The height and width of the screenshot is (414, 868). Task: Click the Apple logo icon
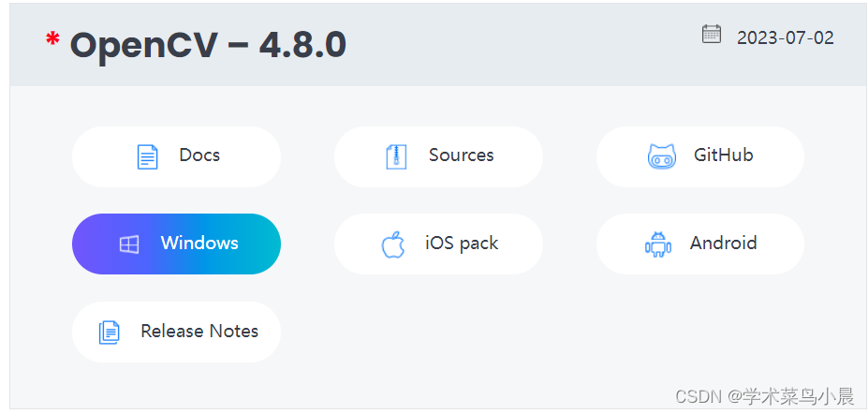click(x=393, y=244)
